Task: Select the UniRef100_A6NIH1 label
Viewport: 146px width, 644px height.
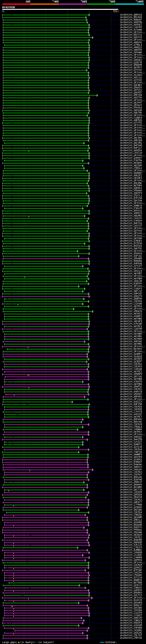Action: click(131, 42)
